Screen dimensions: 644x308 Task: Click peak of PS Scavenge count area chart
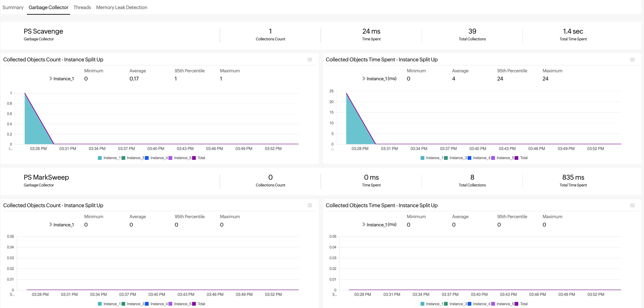[25, 93]
